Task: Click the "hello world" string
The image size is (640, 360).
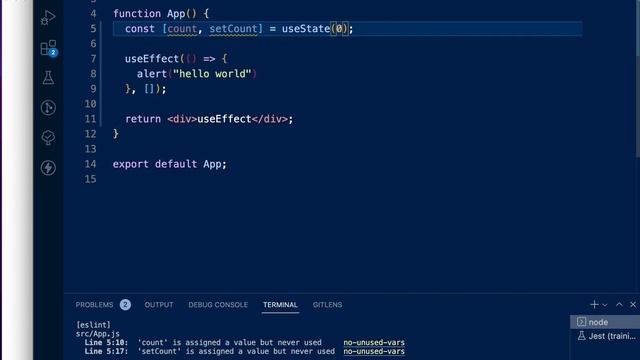Action: (212, 74)
